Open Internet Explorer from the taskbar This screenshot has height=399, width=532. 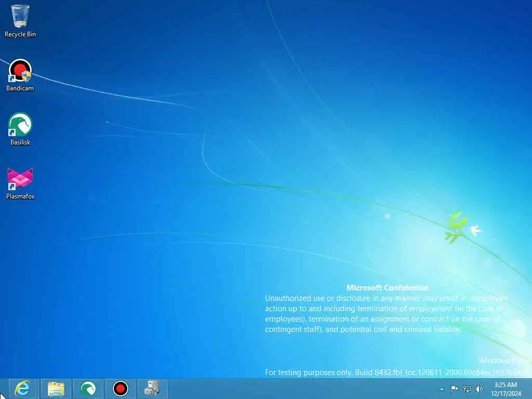pyautogui.click(x=23, y=389)
